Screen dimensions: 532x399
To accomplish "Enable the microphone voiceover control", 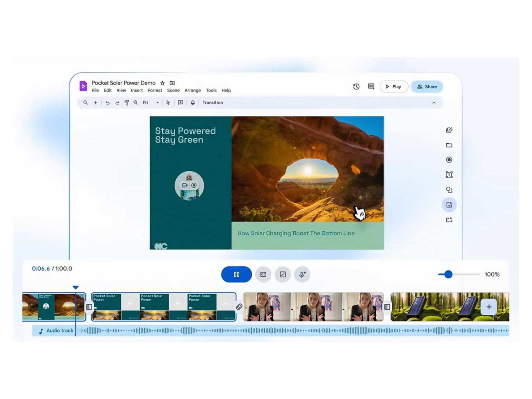I will coord(302,274).
